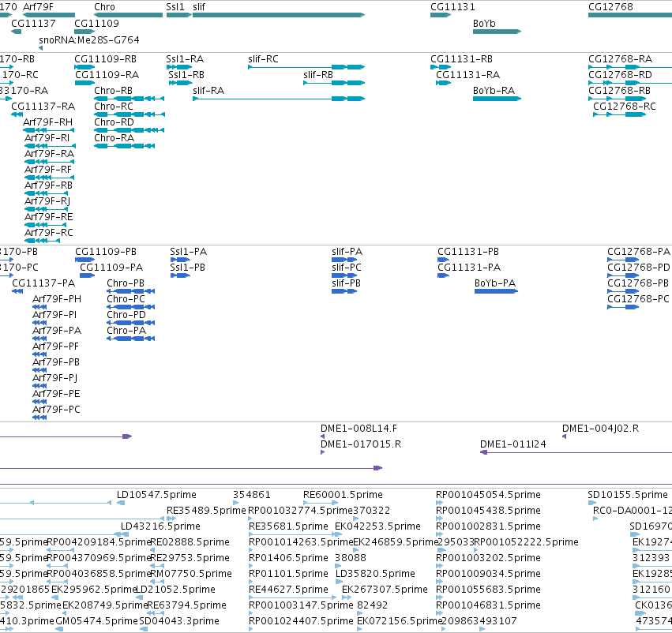Open transcript slif-RB
This screenshot has height=633, width=672.
coord(318,75)
